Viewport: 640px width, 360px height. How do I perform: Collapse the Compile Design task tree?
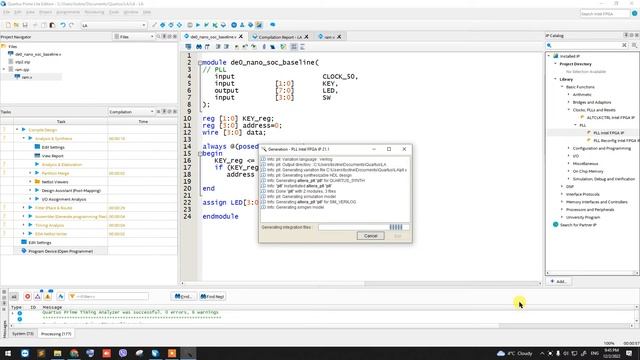tap(17, 129)
